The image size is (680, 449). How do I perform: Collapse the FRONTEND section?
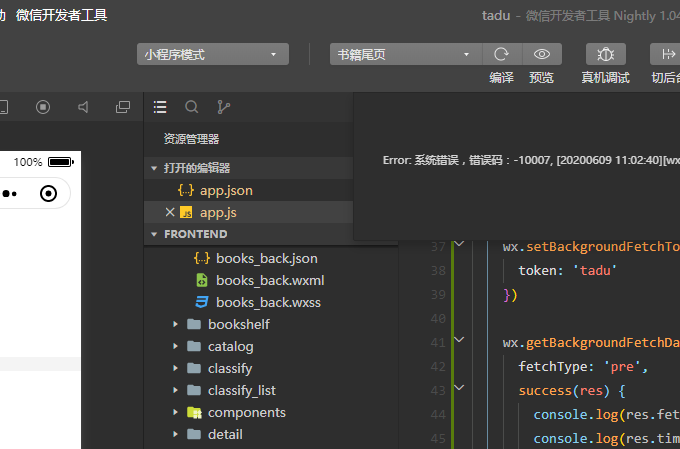pos(154,234)
